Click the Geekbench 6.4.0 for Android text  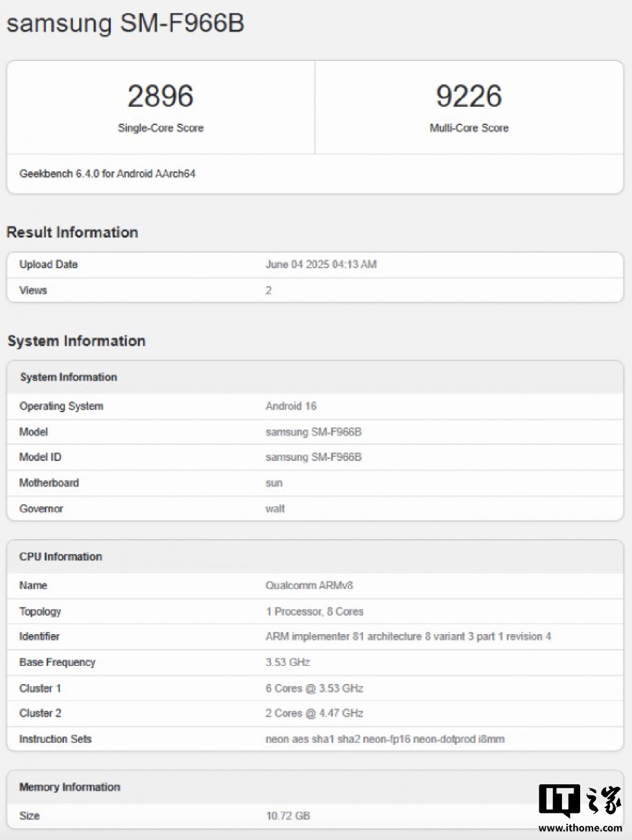107,173
